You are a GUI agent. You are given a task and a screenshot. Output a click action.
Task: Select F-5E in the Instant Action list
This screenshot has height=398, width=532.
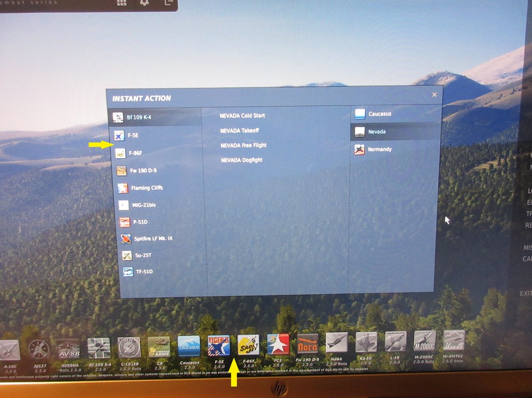(156, 136)
